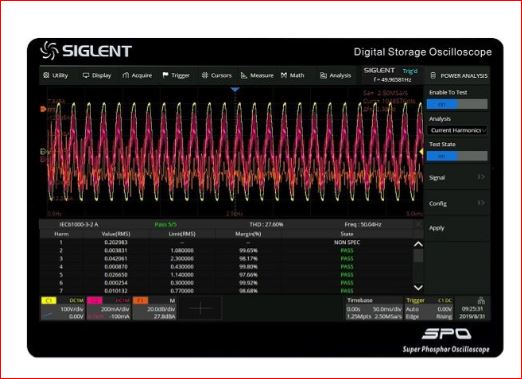Click the orange F1 math channel box

click(155, 308)
